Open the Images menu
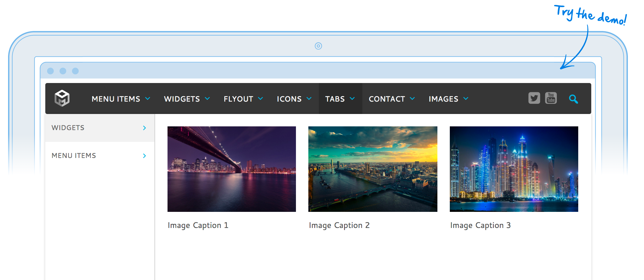Viewport: 644px width, 280px height. pos(448,99)
